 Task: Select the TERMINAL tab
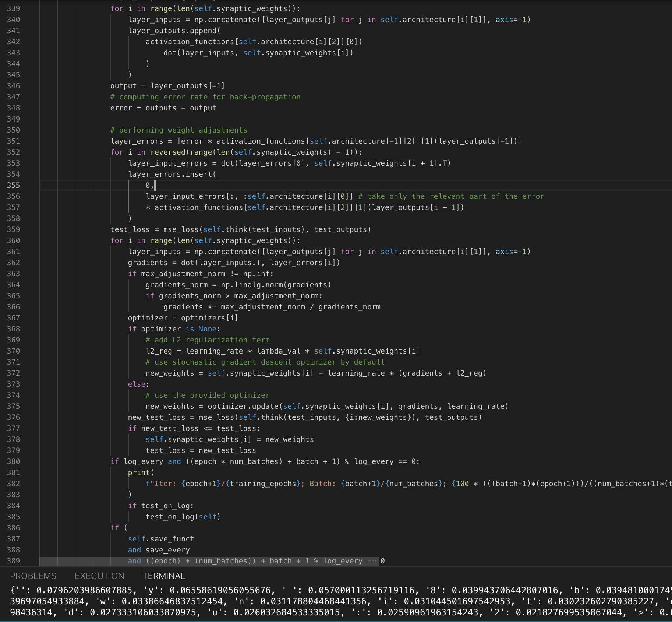coord(164,576)
